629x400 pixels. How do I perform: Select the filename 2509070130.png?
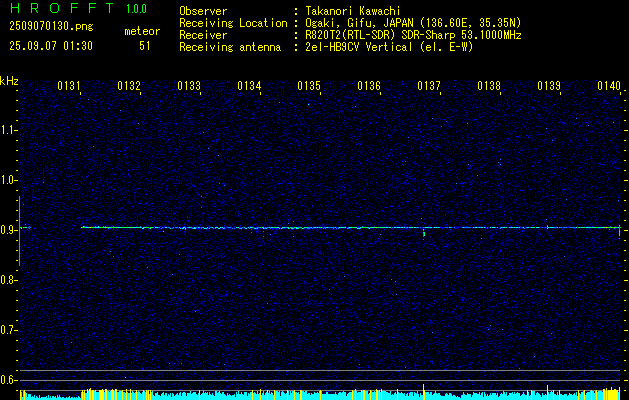51,27
